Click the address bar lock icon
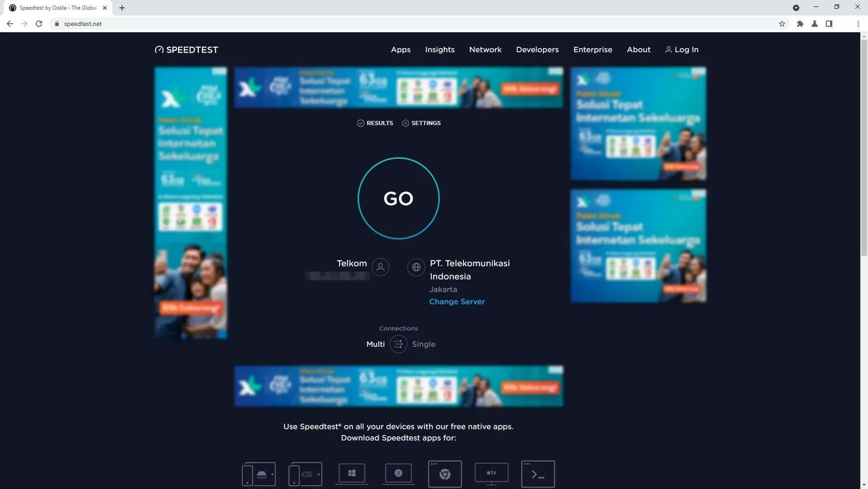 [x=57, y=24]
